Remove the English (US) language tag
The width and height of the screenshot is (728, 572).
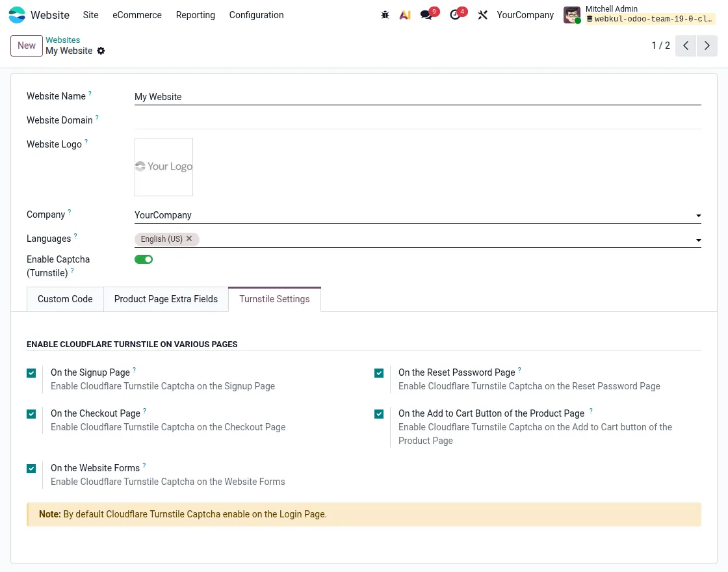189,239
